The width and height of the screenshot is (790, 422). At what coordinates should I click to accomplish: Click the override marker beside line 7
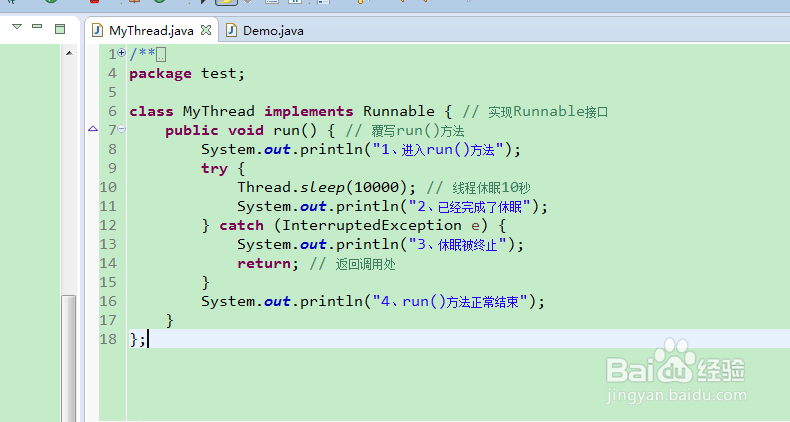[x=93, y=129]
